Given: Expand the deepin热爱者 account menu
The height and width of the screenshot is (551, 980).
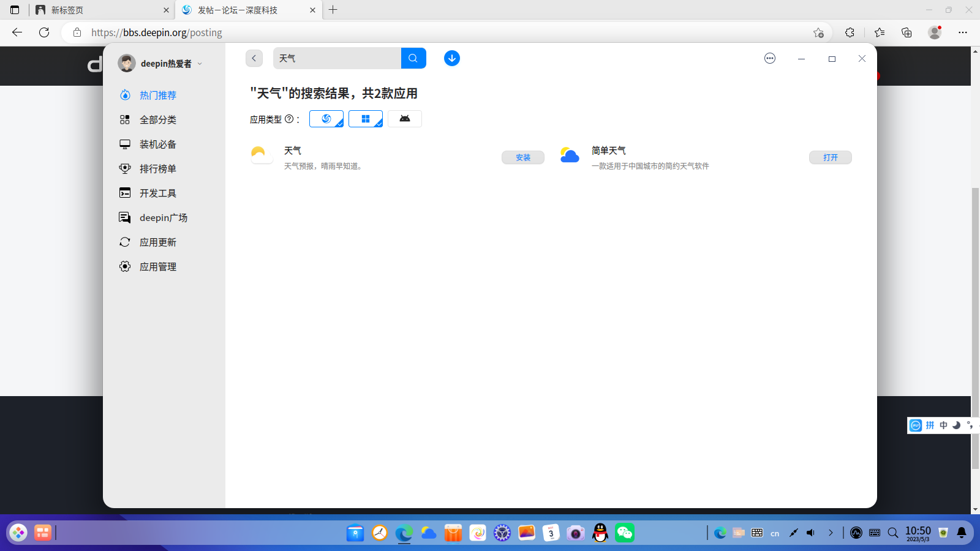Looking at the screenshot, I should [x=200, y=63].
